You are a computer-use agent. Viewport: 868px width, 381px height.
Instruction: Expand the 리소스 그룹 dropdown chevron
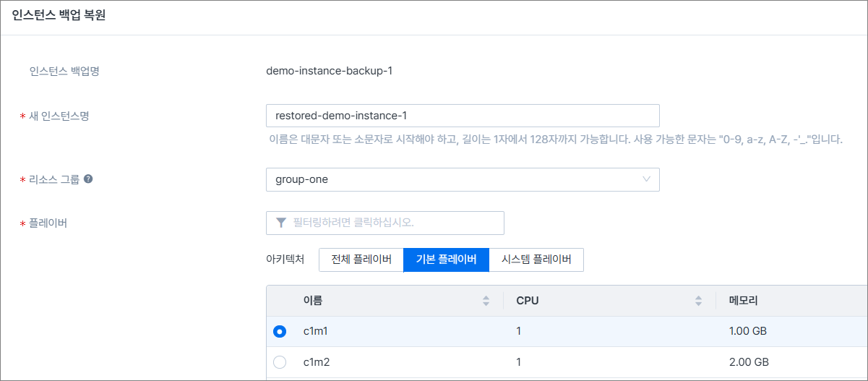(x=646, y=179)
